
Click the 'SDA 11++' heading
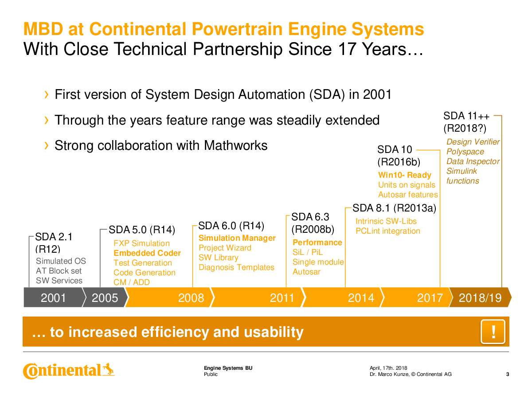[x=466, y=116]
